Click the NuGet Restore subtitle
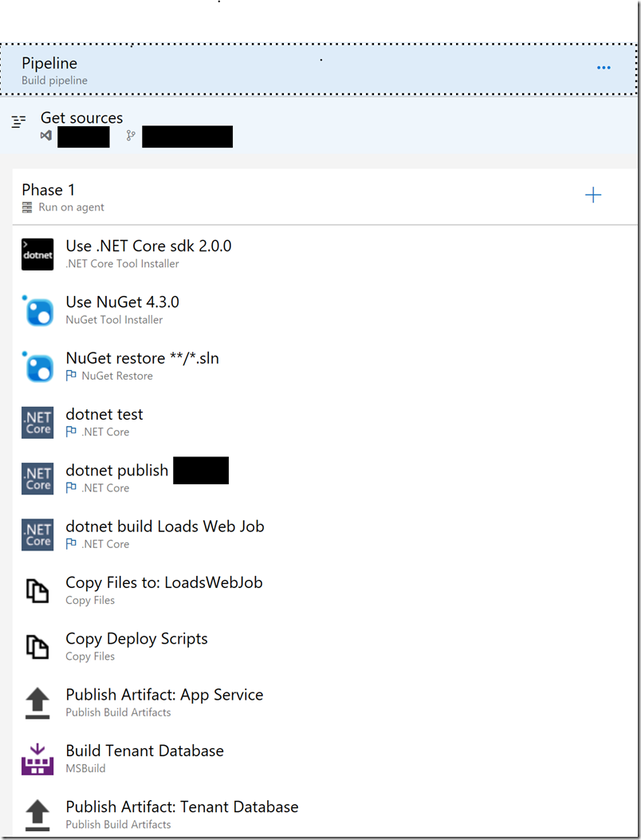Viewport: 641px width, 840px height. click(117, 376)
